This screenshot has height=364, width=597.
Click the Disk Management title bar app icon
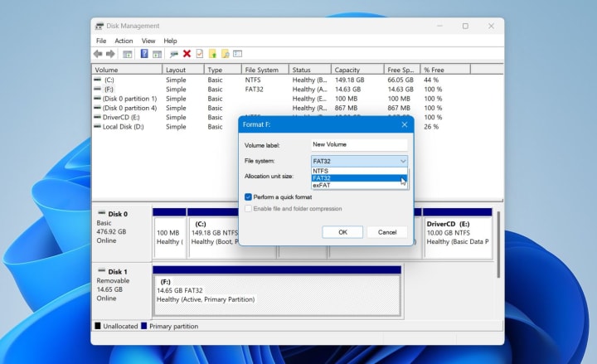[x=100, y=26]
